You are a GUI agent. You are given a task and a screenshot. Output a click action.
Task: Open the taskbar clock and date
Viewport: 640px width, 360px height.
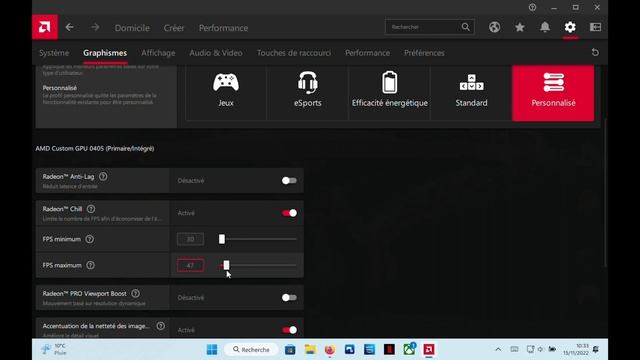576,349
